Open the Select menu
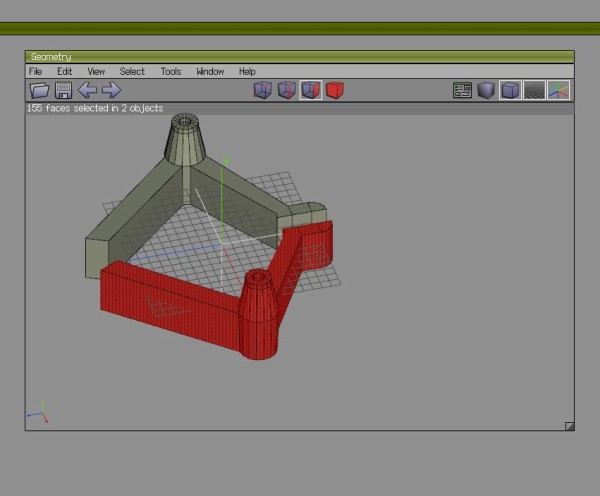The image size is (600, 496). click(132, 72)
